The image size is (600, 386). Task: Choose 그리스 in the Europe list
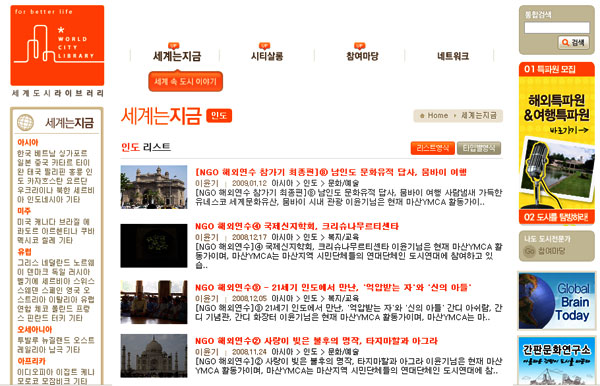click(x=28, y=262)
